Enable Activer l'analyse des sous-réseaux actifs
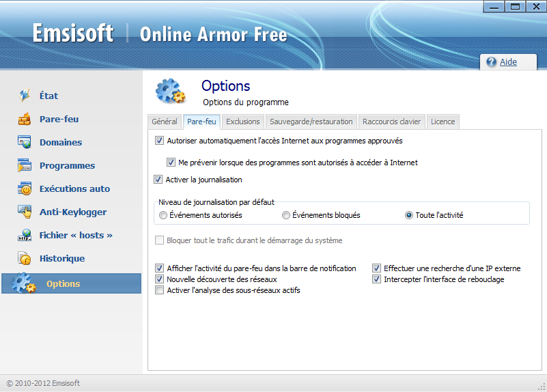This screenshot has height=392, width=547. point(159,290)
